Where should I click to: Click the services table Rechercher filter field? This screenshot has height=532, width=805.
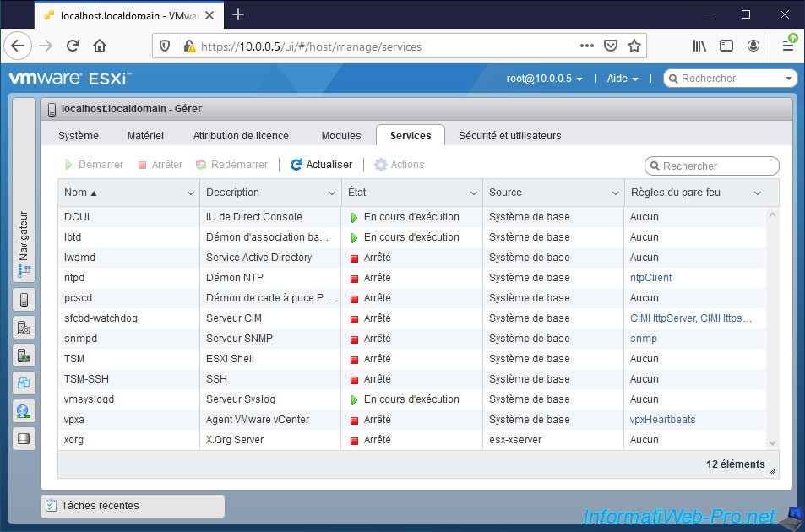point(711,166)
